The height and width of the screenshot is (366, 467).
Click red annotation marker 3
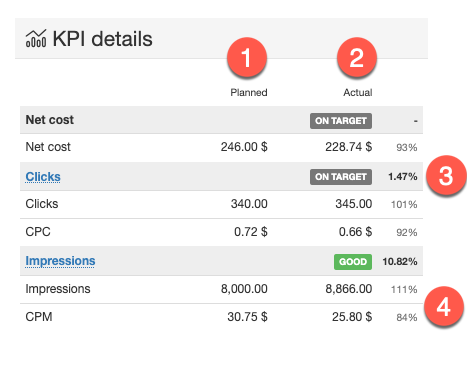pos(446,176)
